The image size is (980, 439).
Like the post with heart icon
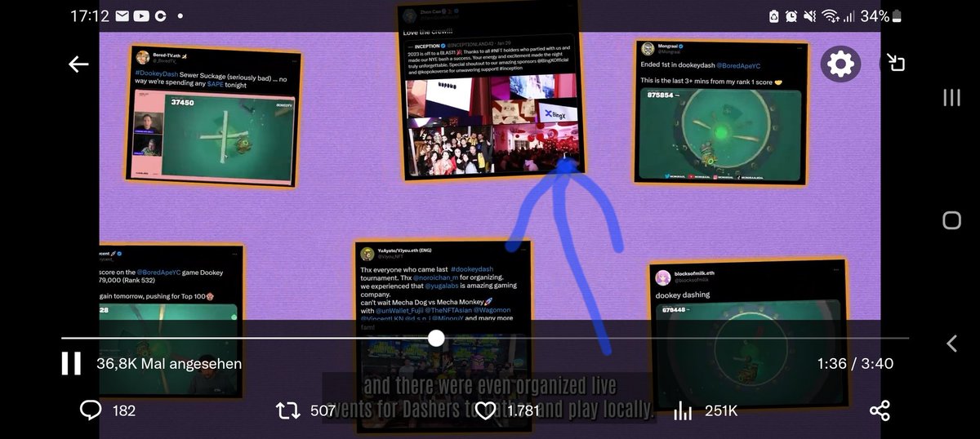[x=485, y=410]
